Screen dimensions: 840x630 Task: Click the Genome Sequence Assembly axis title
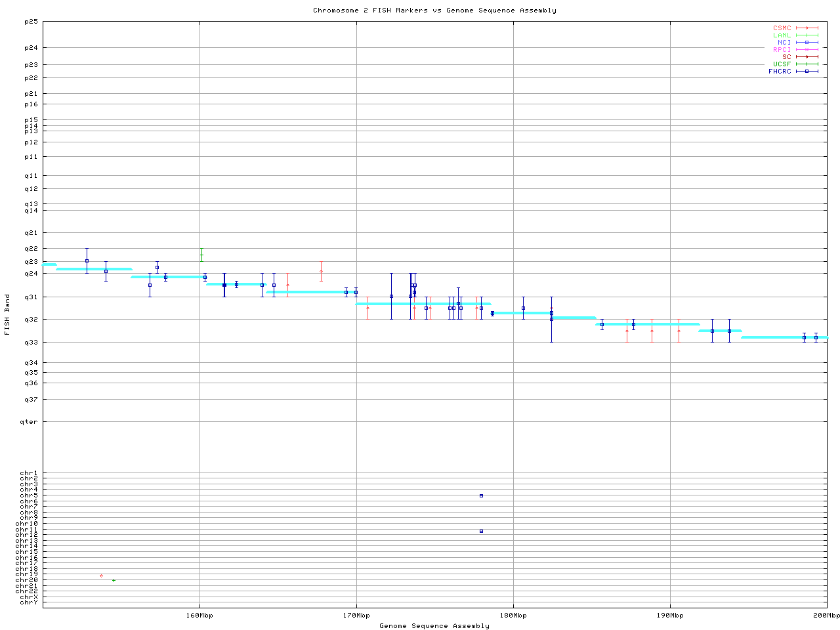tap(434, 626)
